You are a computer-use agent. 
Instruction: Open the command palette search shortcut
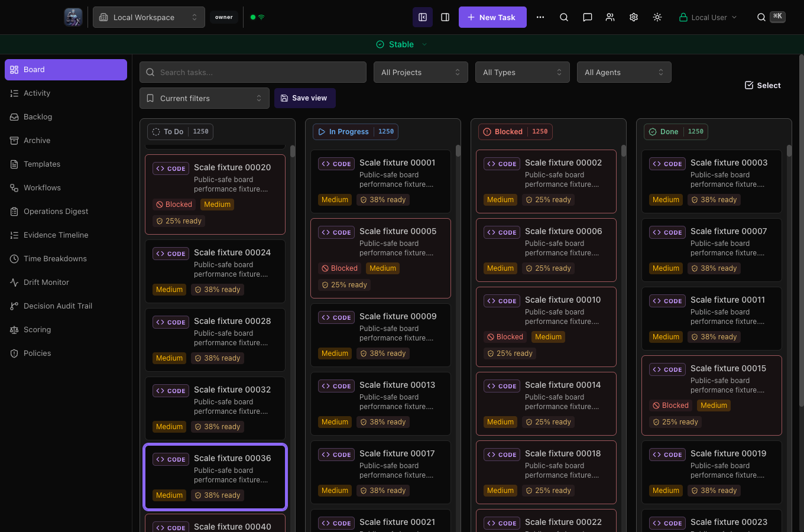click(771, 17)
